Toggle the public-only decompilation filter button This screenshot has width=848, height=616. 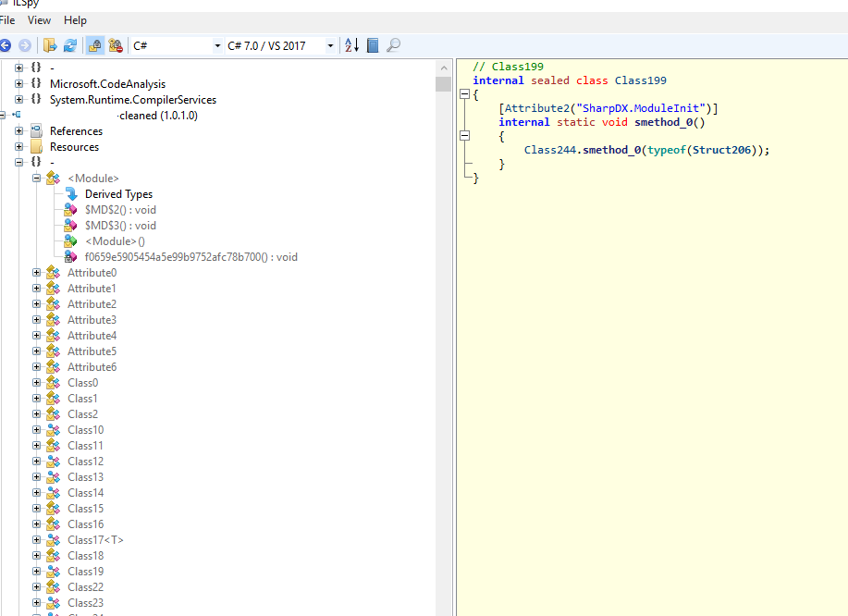pyautogui.click(x=94, y=44)
